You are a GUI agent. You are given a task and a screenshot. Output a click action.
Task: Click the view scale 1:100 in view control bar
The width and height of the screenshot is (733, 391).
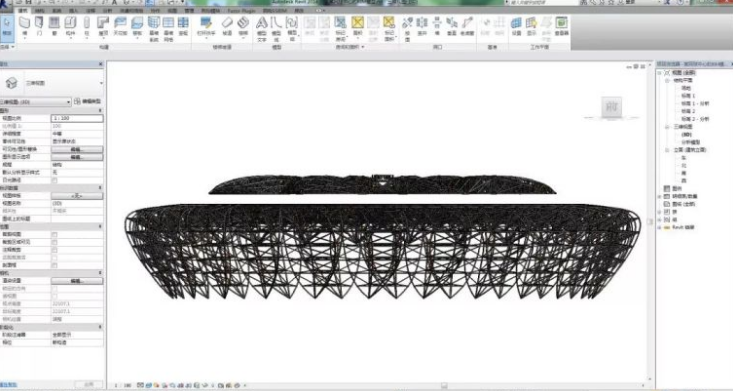pos(123,385)
